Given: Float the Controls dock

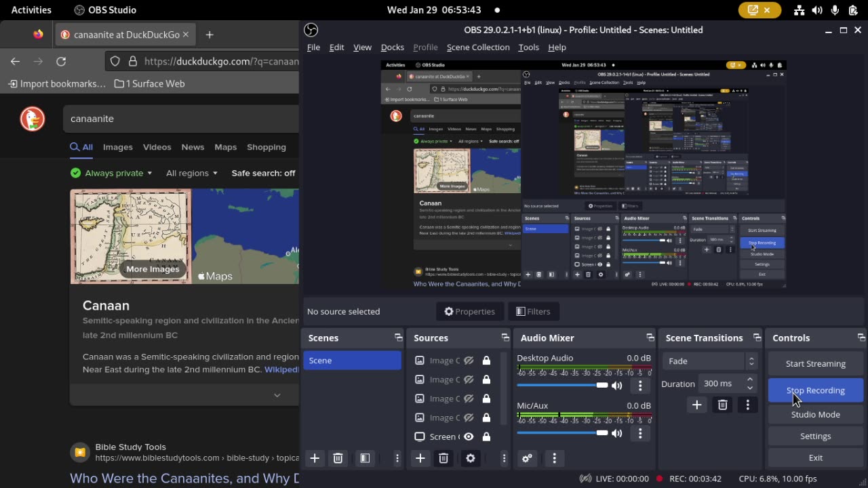Looking at the screenshot, I should click(x=861, y=338).
